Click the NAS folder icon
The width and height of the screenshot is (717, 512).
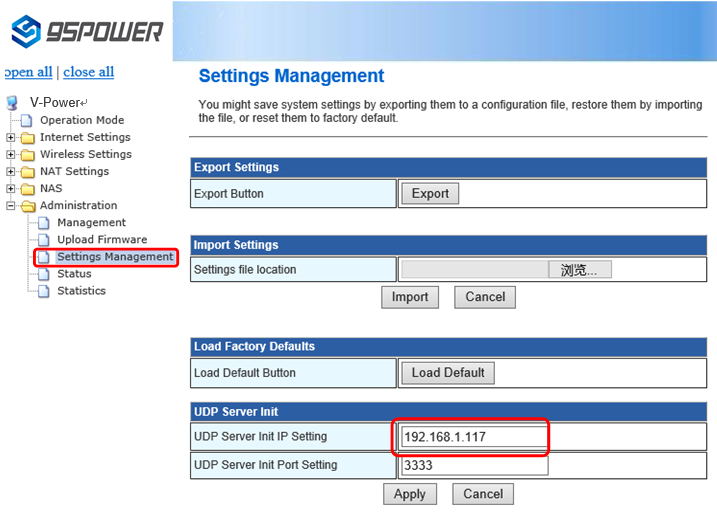click(27, 188)
